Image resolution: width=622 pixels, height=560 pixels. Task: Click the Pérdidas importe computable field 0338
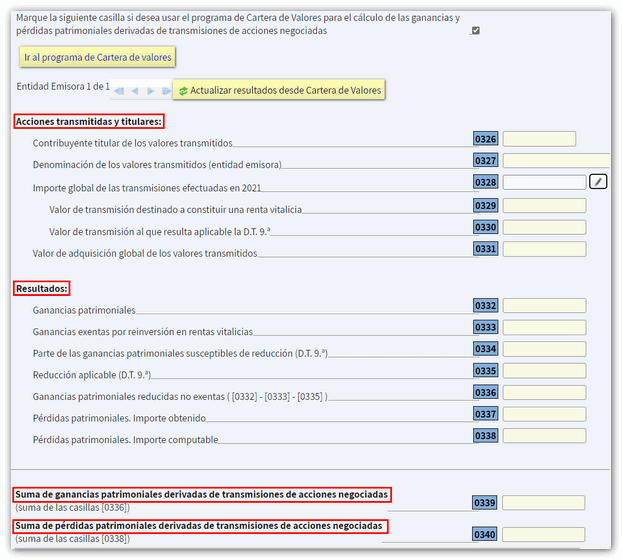tap(544, 436)
